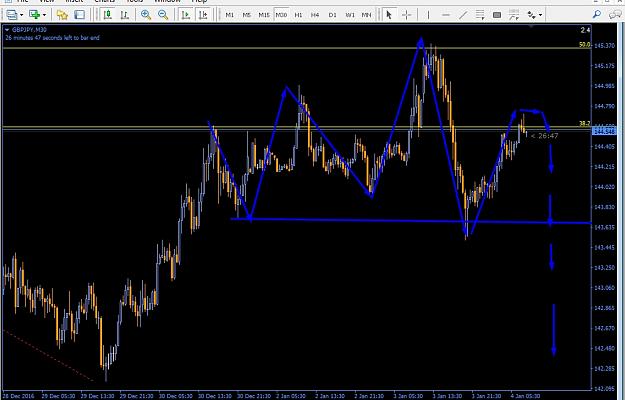Open the channel and Gann tools icon
The width and height of the screenshot is (625, 400).
point(514,15)
